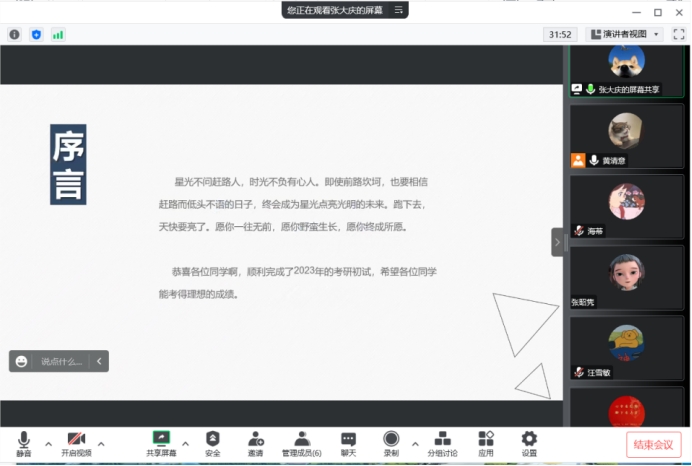Open 管理成员 member management panel

pos(301,443)
